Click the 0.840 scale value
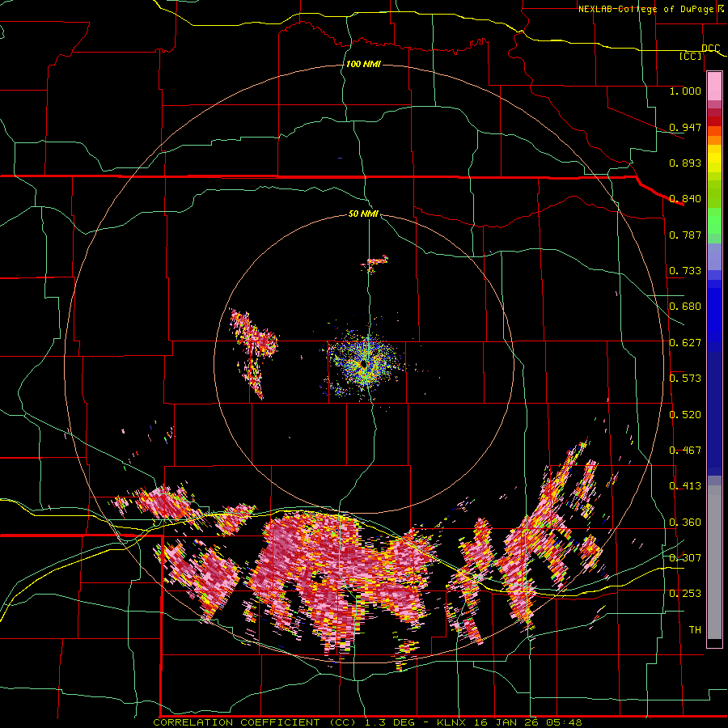The height and width of the screenshot is (728, 728). (685, 199)
